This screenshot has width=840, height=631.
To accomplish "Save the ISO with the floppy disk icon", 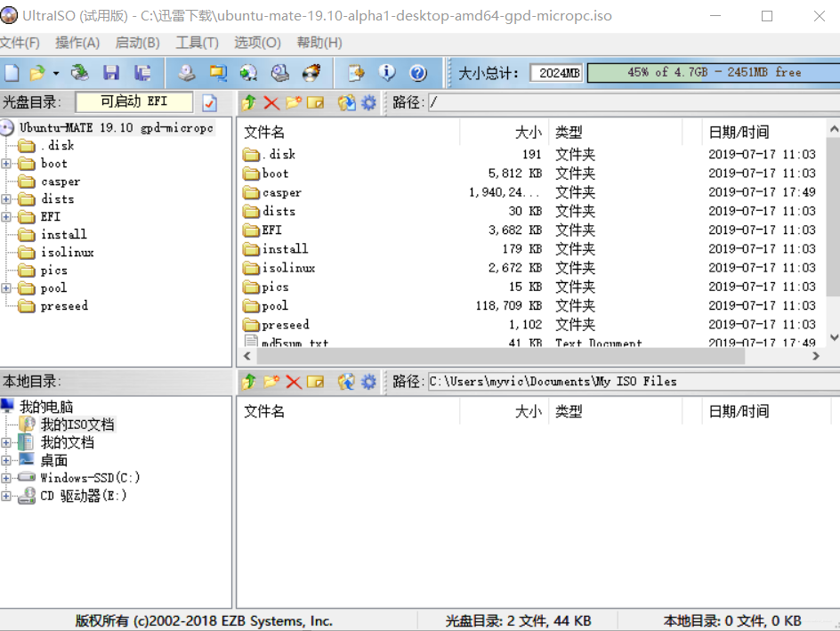I will coord(111,73).
